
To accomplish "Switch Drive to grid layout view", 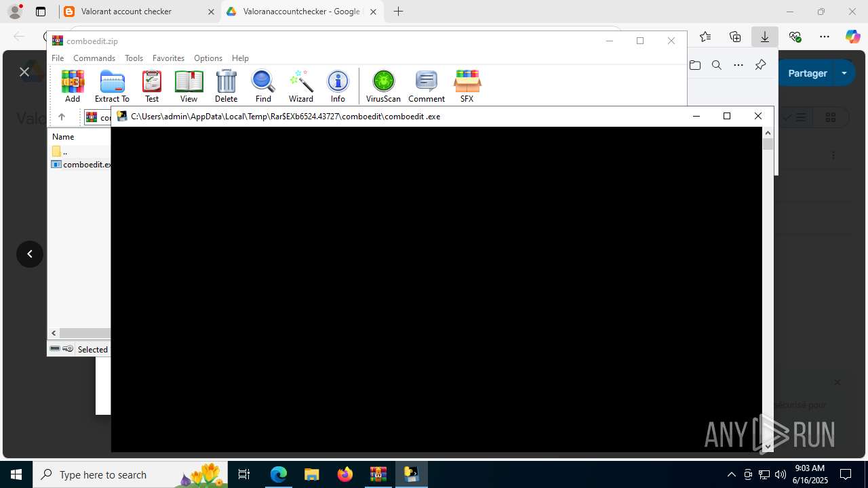I will pyautogui.click(x=830, y=118).
